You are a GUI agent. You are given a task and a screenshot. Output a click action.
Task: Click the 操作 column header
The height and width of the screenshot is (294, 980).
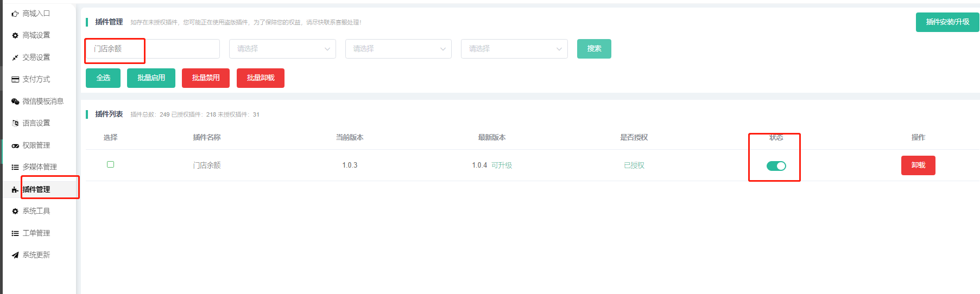pyautogui.click(x=918, y=138)
